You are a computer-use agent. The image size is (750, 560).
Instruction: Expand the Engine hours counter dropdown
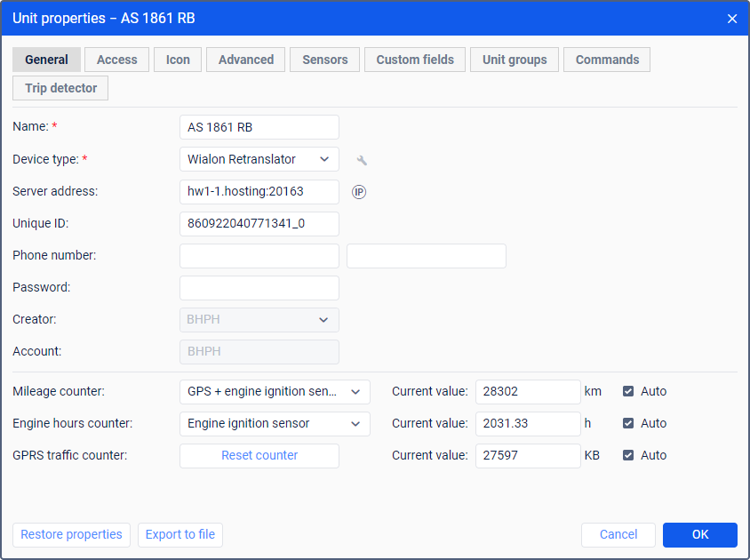tap(275, 423)
